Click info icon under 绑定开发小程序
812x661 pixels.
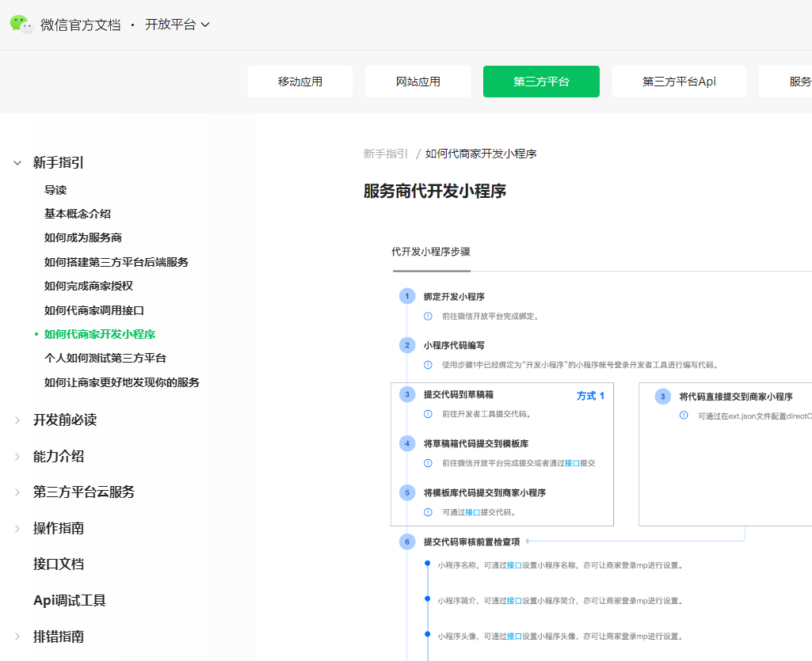tap(428, 317)
